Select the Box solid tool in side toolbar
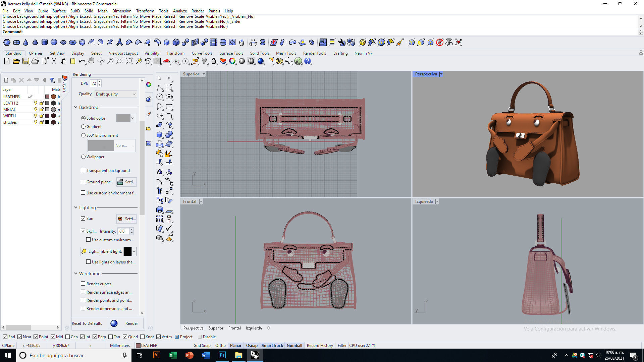 160,134
